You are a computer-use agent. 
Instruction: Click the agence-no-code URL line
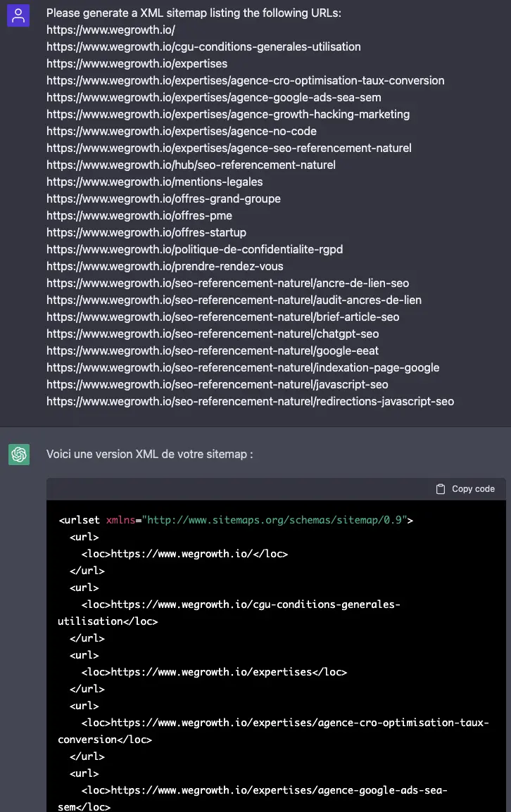[182, 131]
